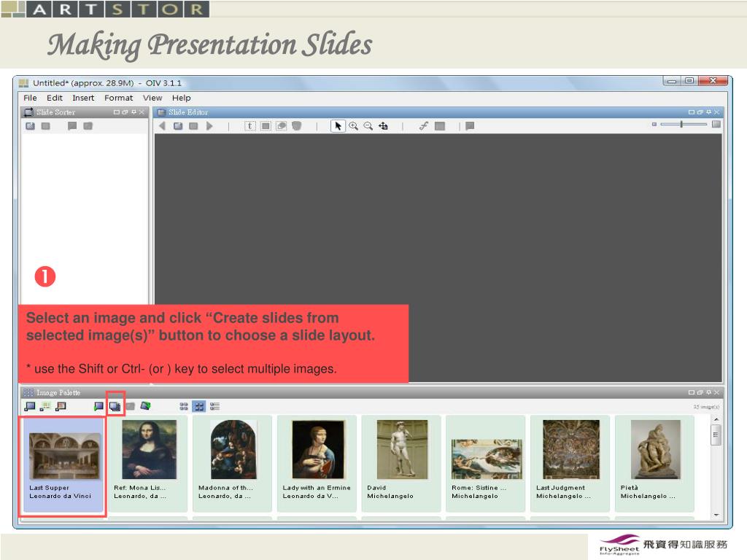Select the zoom in magnifier tool
The height and width of the screenshot is (560, 747).
click(354, 126)
